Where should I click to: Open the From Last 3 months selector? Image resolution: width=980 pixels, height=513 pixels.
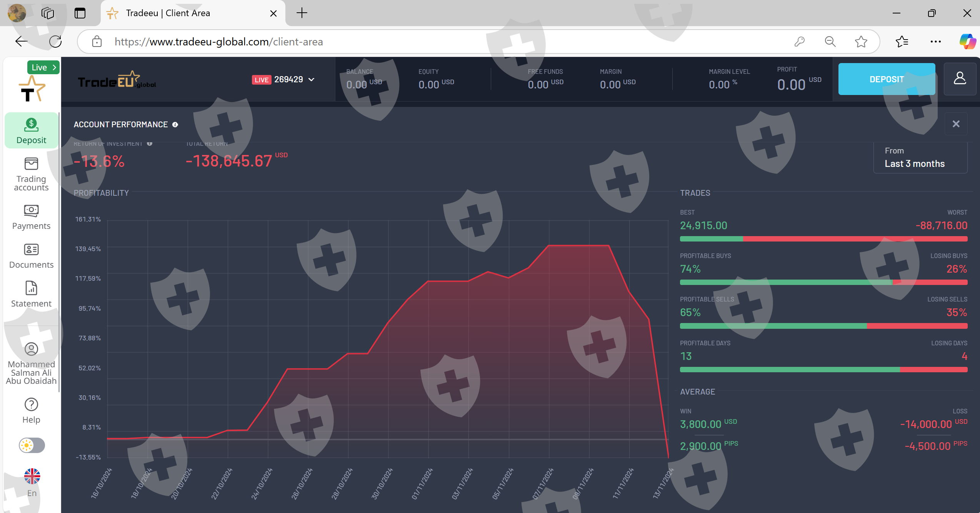pyautogui.click(x=920, y=158)
